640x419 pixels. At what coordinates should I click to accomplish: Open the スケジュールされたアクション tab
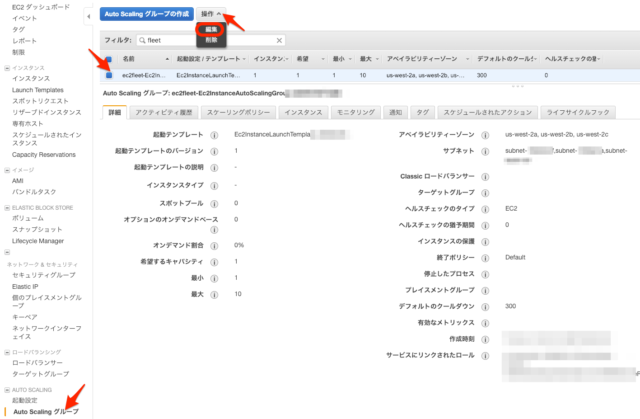[x=488, y=112]
